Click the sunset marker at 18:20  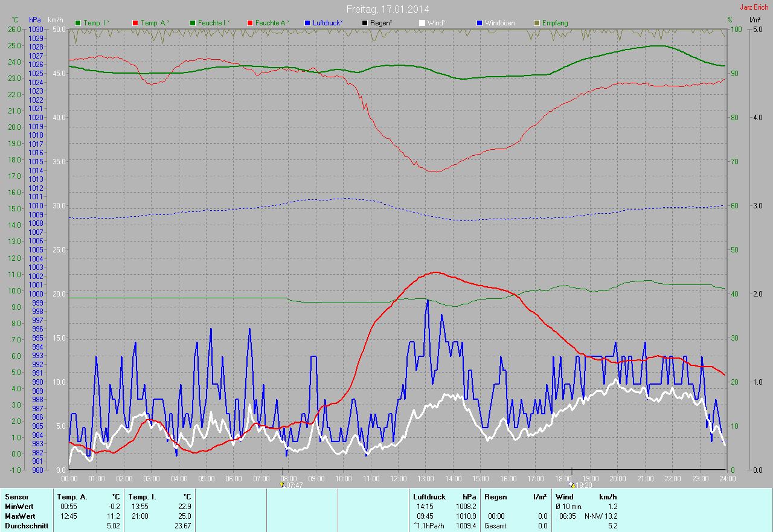pyautogui.click(x=571, y=484)
